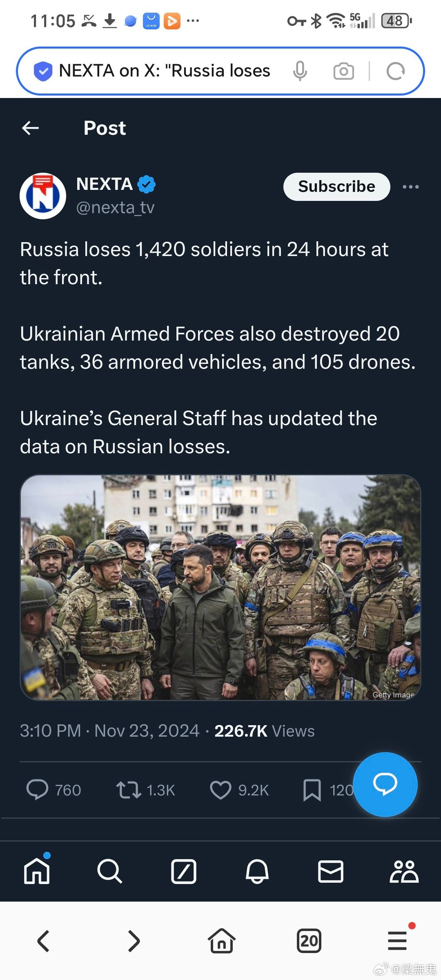Open browser tab switcher showing 20
The width and height of the screenshot is (441, 980).
pyautogui.click(x=309, y=941)
